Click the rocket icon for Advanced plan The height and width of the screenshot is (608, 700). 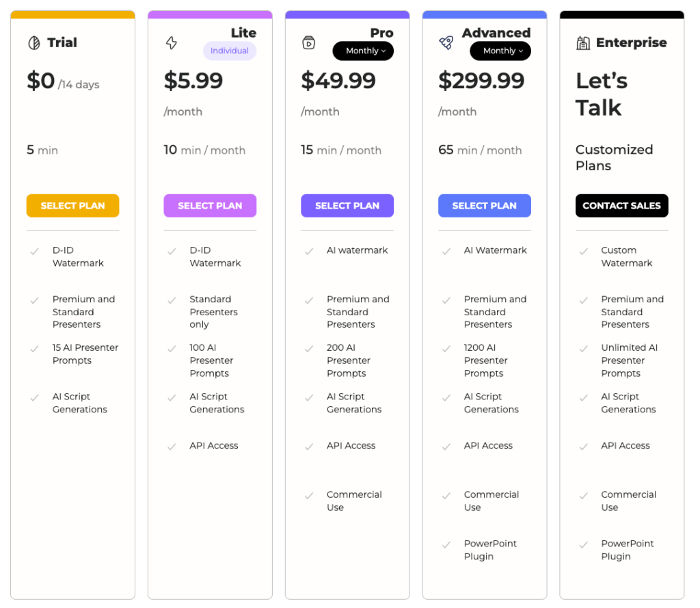[446, 43]
